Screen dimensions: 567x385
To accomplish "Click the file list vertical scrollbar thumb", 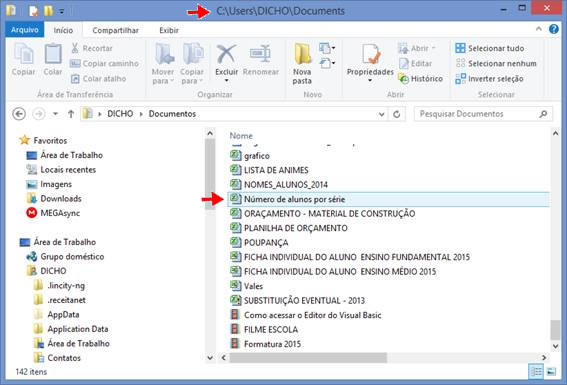I will 555,330.
